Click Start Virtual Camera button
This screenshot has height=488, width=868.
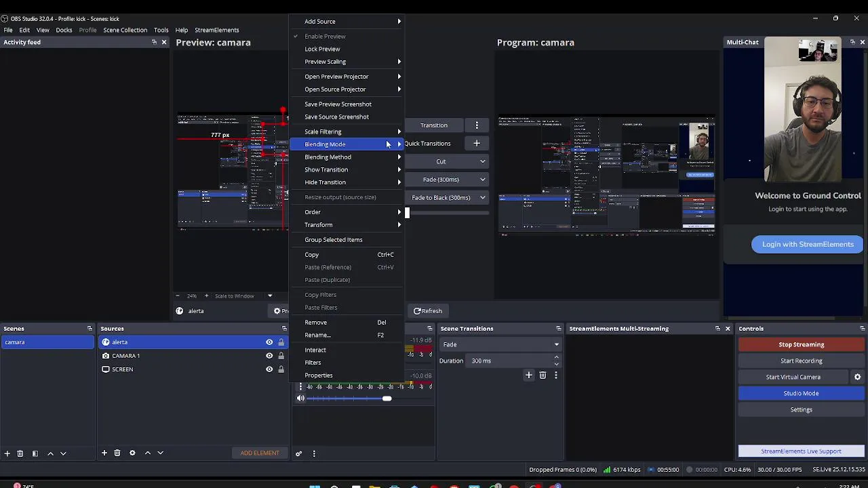793,377
